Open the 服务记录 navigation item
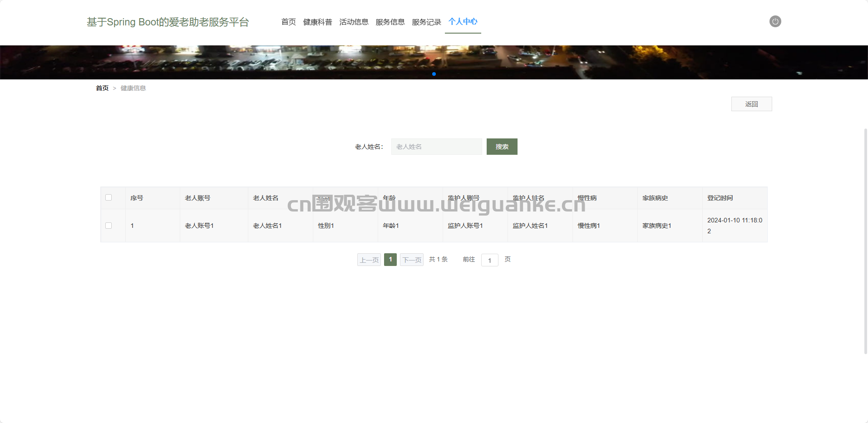 click(426, 22)
